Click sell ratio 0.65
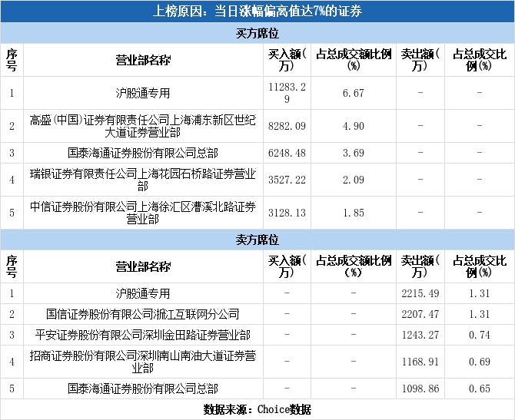Viewport: 515px width, 420px height. click(x=480, y=389)
